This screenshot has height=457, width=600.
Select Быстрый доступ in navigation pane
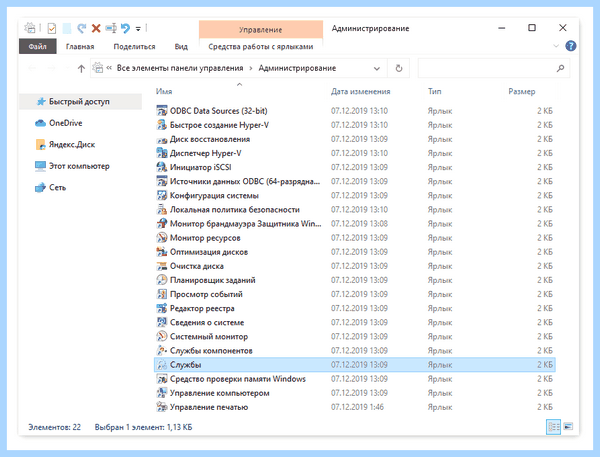79,101
